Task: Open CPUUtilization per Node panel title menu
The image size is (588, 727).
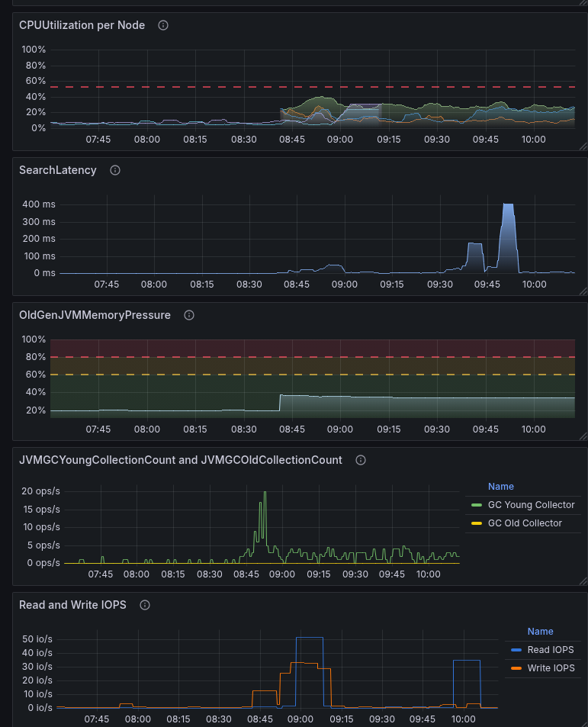Action: [x=82, y=25]
